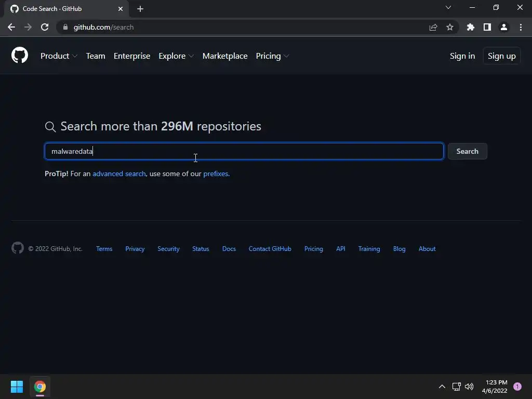Expand the Product dropdown menu

click(x=59, y=56)
